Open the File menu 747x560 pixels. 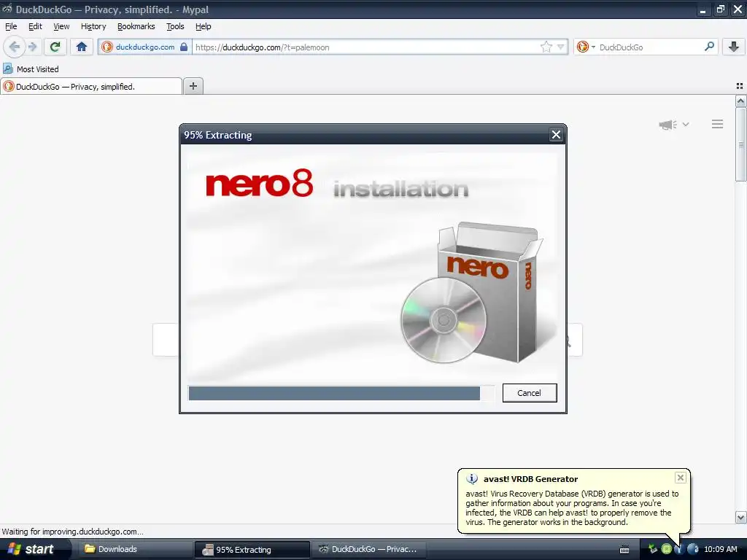click(x=11, y=26)
